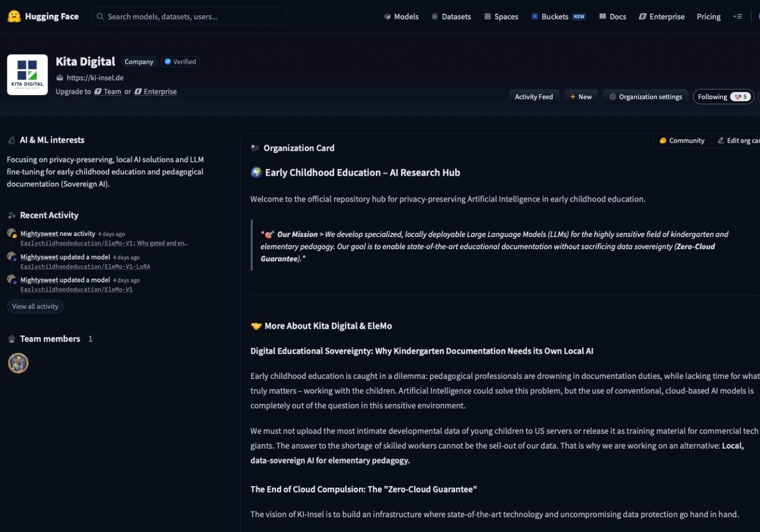
Task: Click View all activity
Action: [x=35, y=307]
